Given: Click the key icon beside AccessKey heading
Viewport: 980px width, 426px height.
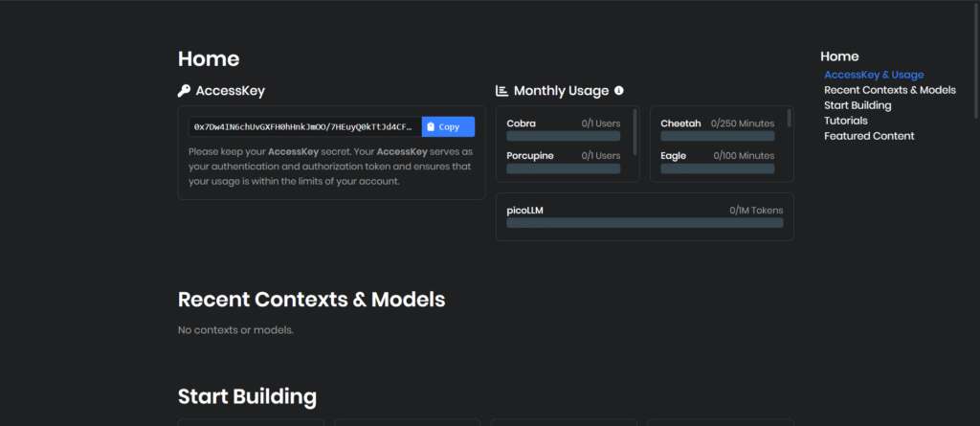Looking at the screenshot, I should (x=184, y=91).
